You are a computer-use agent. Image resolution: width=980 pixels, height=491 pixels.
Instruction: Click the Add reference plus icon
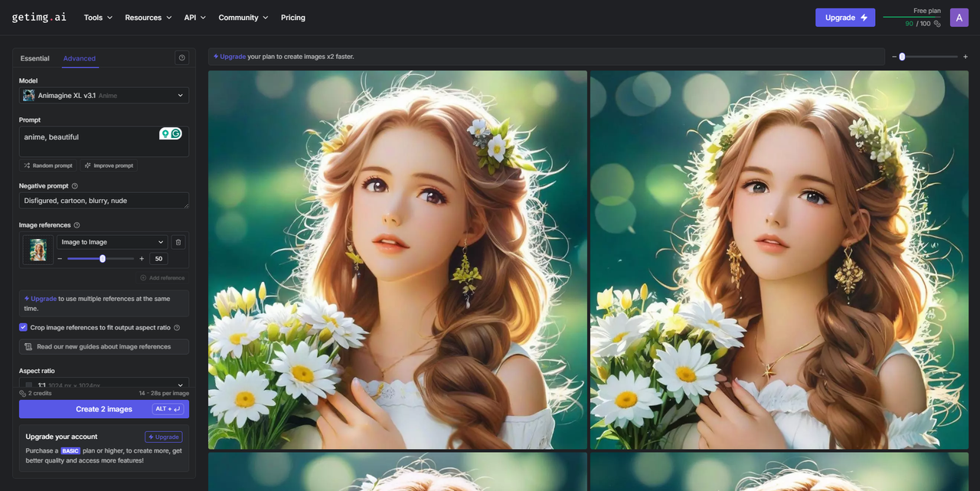(x=143, y=278)
